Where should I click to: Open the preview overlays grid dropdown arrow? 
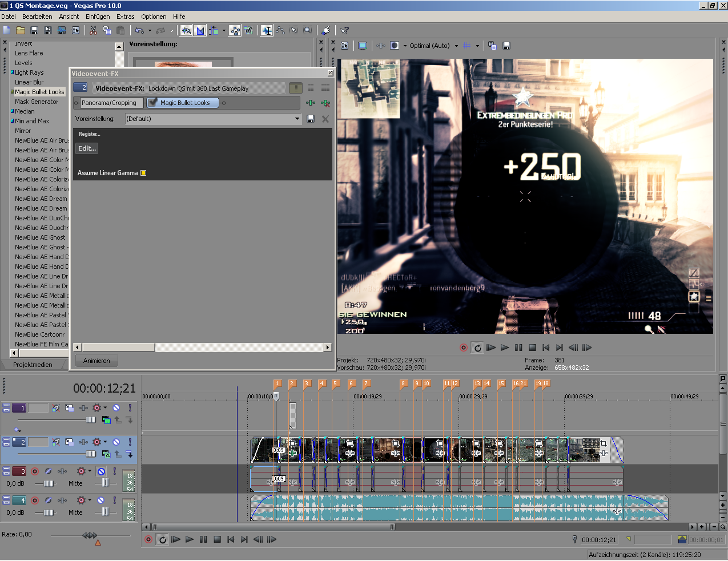[x=477, y=46]
